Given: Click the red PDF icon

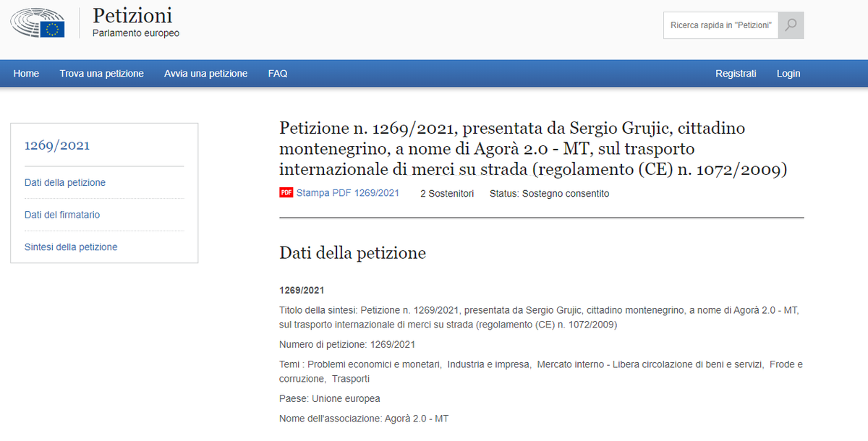Looking at the screenshot, I should [286, 193].
